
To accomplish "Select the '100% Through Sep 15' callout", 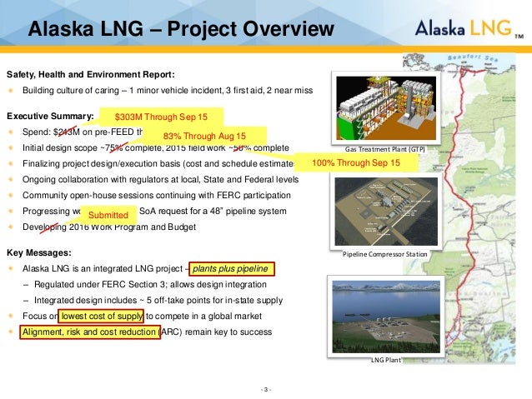I will 356,162.
